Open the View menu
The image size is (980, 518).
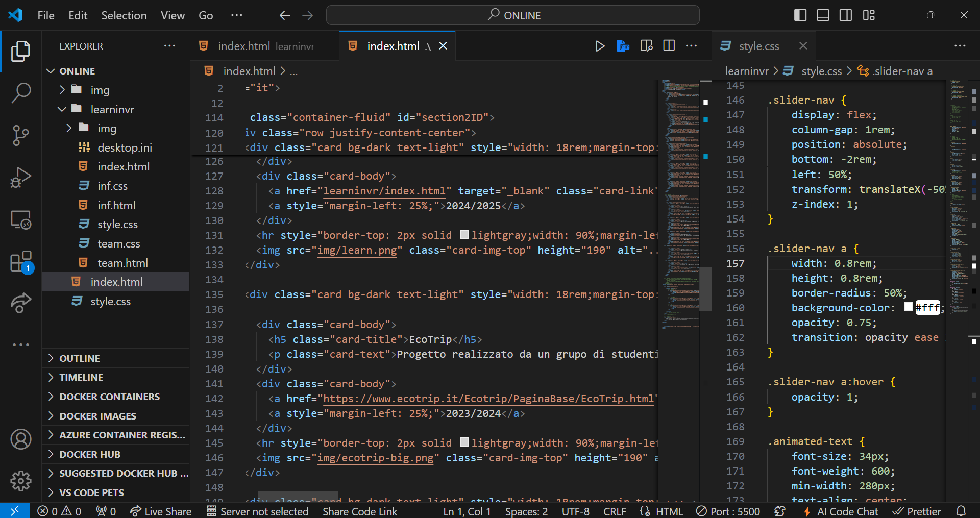[173, 15]
